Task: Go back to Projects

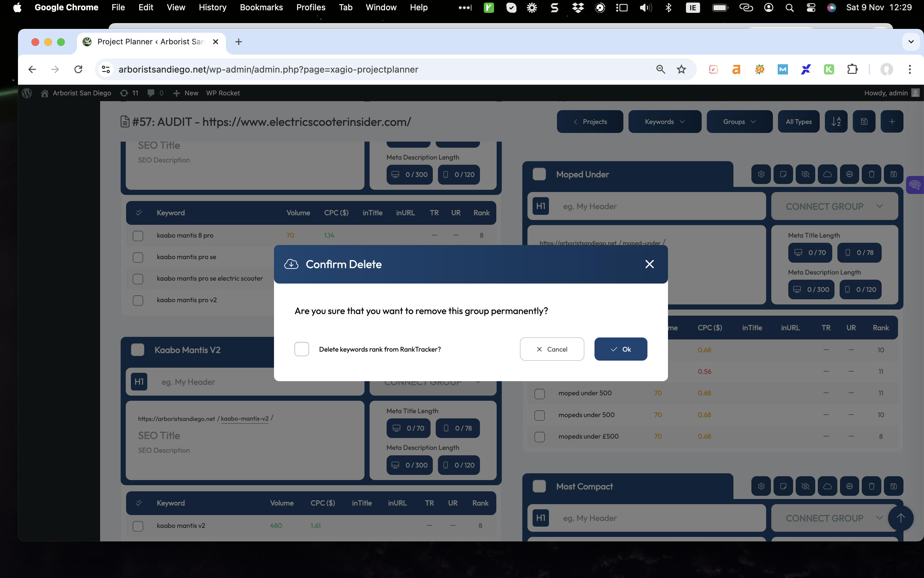Action: tap(590, 122)
